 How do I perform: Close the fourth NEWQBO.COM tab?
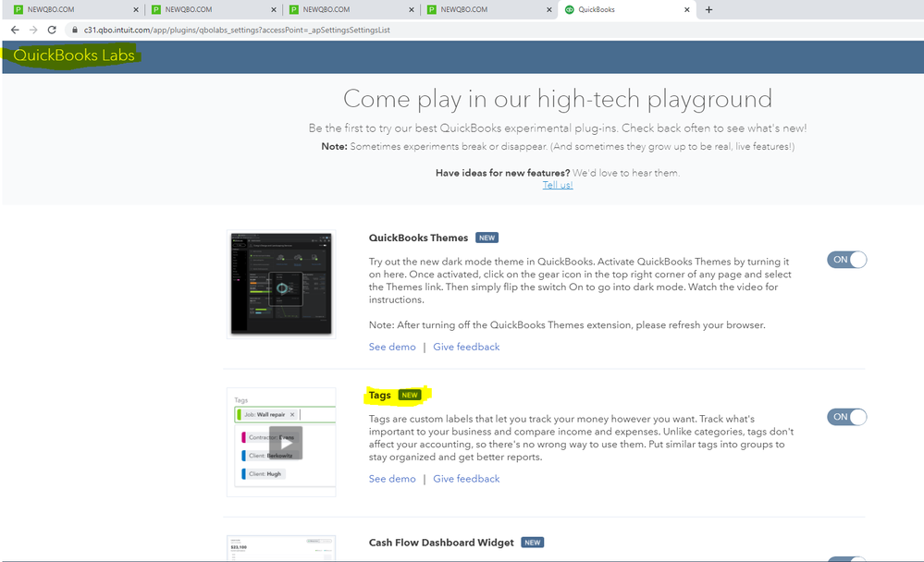click(x=549, y=9)
